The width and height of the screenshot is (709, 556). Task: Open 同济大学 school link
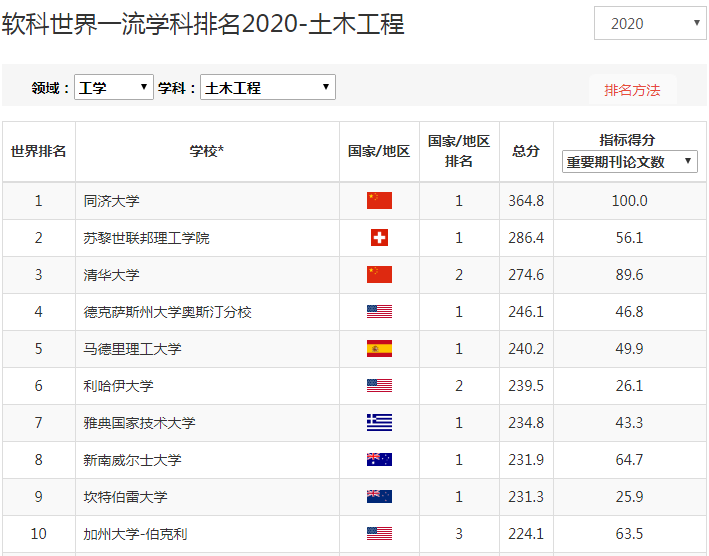111,201
